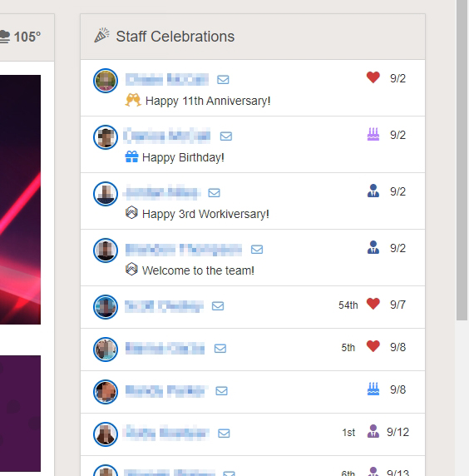Screen dimensions: 469x476
Task: Open the staff name link above Happy Birthday
Action: click(167, 136)
